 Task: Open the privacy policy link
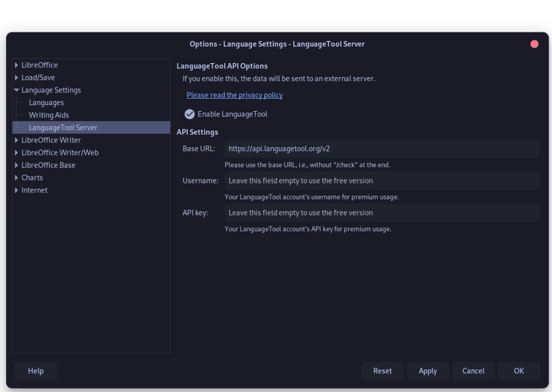click(234, 95)
